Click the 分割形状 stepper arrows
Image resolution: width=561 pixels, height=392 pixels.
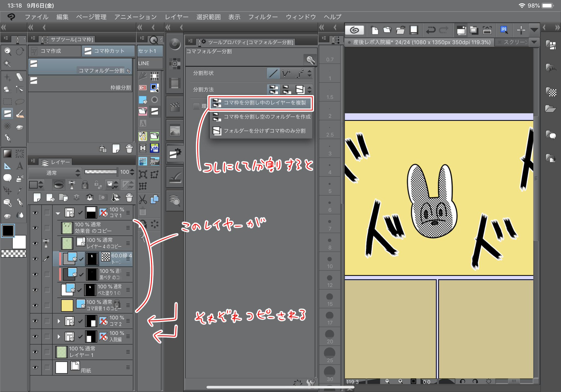310,73
